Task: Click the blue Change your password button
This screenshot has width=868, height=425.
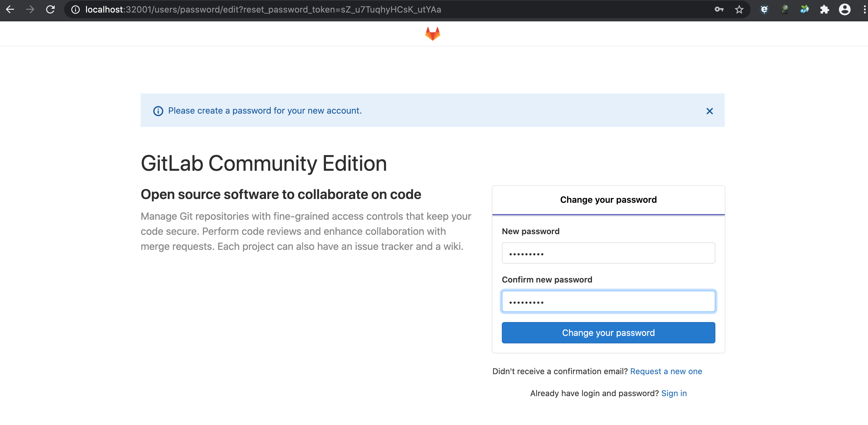Action: point(608,333)
